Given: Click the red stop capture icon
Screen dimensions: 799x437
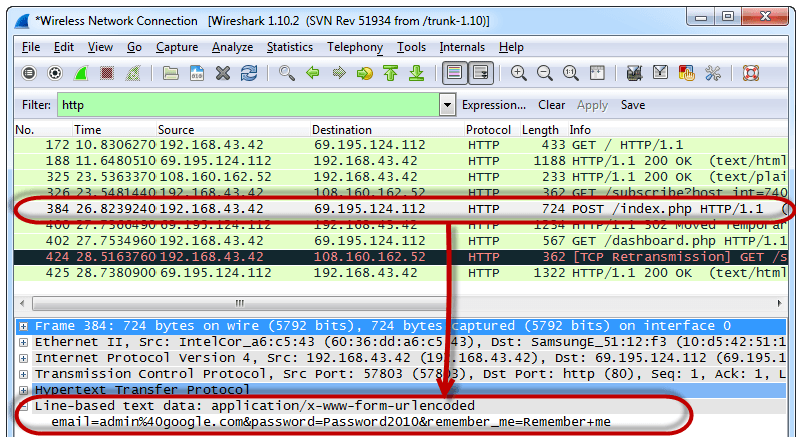Looking at the screenshot, I should [x=107, y=73].
